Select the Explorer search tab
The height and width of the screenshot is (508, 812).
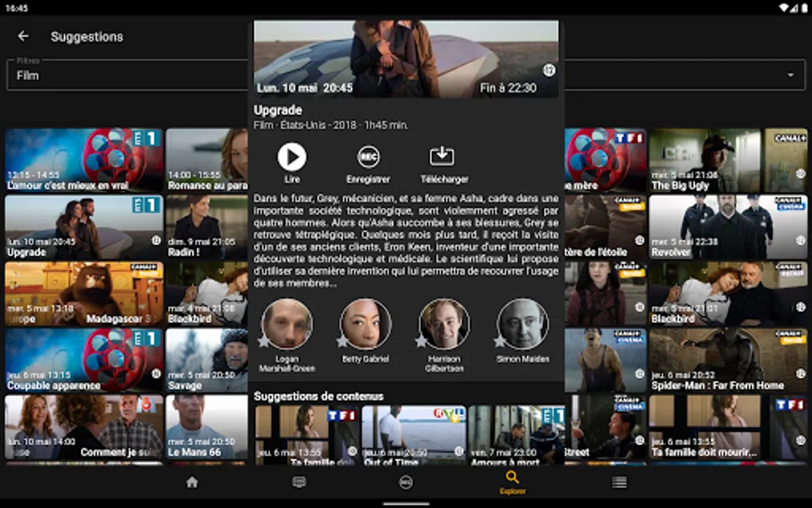coord(513,483)
